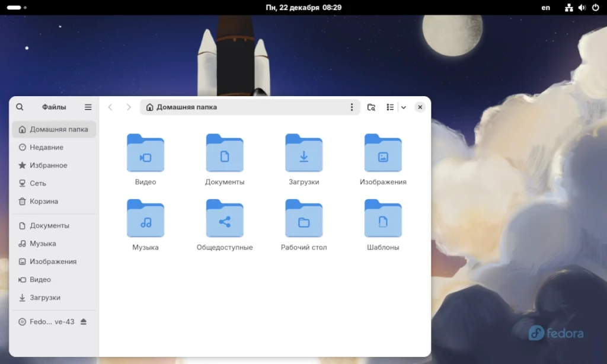Viewport: 607px width, 364px height.
Task: Open Корзина trash in sidebar
Action: [x=54, y=202]
